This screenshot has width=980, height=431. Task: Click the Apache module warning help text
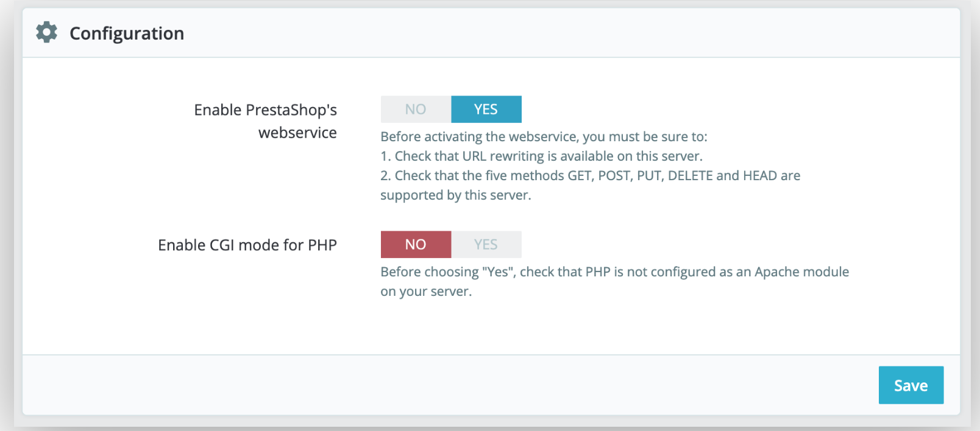(614, 272)
